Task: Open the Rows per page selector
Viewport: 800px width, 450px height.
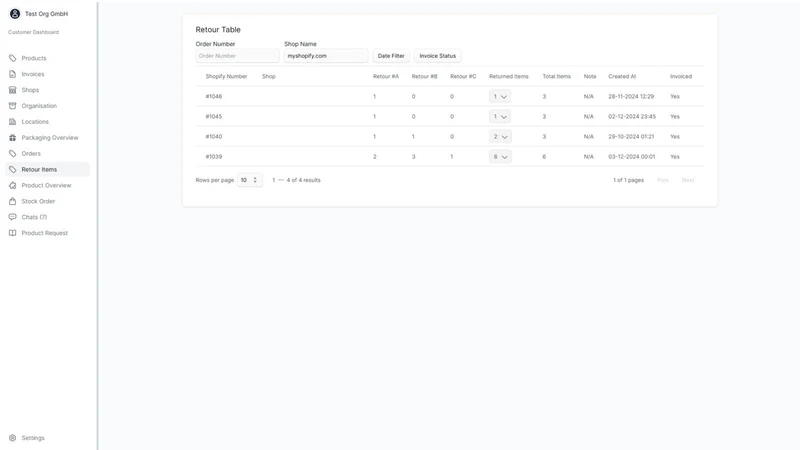Action: tap(250, 180)
